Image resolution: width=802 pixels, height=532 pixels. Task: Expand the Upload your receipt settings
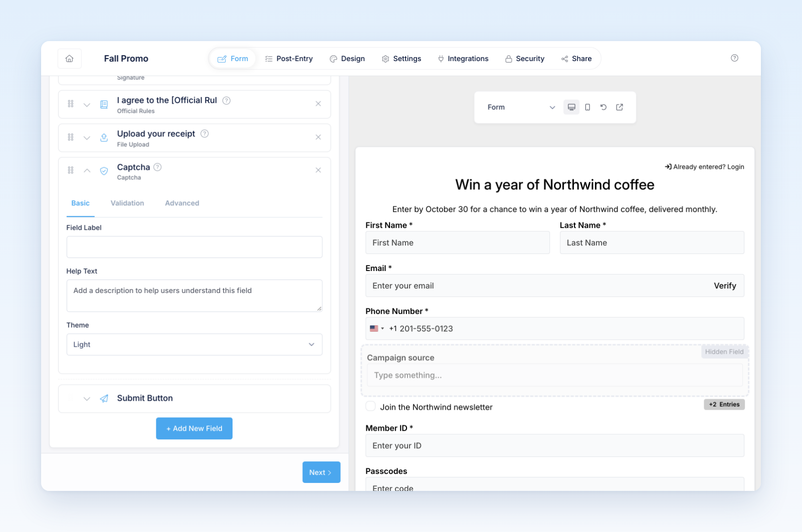pyautogui.click(x=87, y=138)
